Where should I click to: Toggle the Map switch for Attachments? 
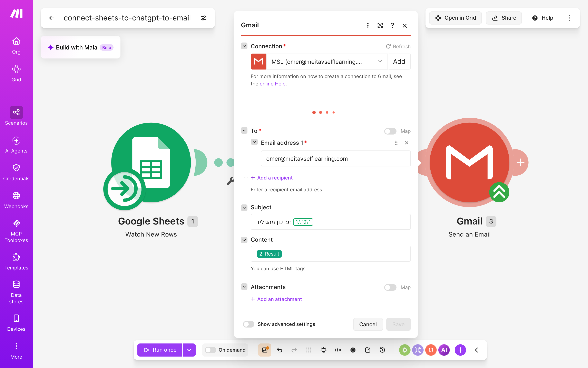pyautogui.click(x=390, y=287)
